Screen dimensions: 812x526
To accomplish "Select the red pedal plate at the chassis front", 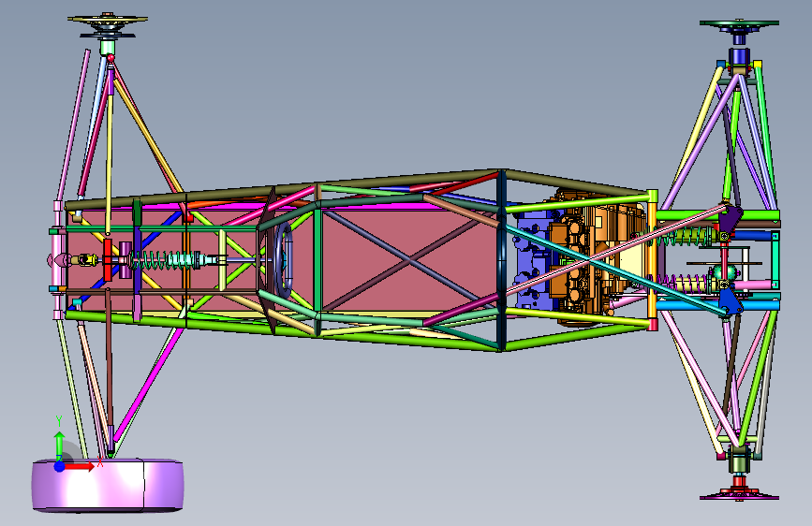I will [108, 259].
